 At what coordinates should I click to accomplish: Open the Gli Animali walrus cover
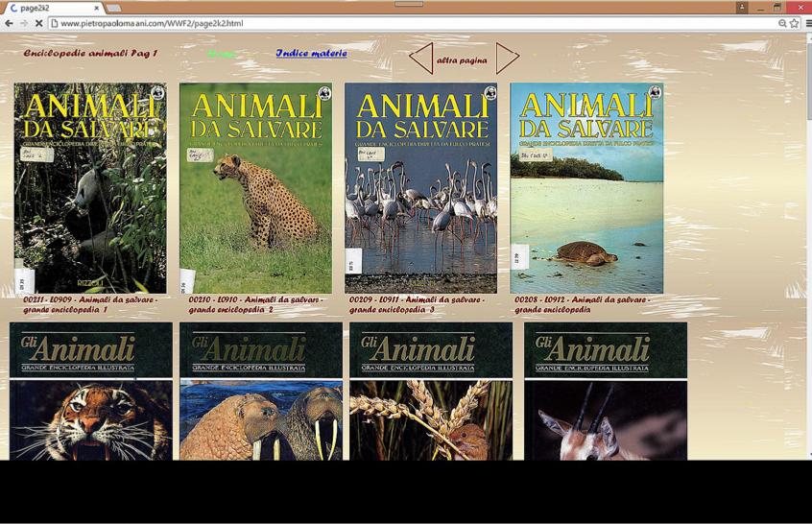point(261,391)
